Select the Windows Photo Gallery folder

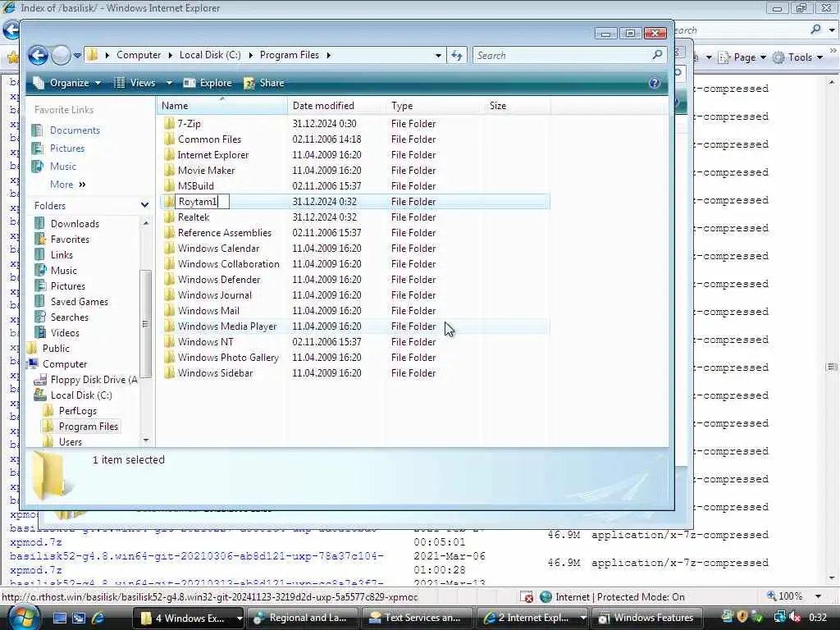(228, 357)
